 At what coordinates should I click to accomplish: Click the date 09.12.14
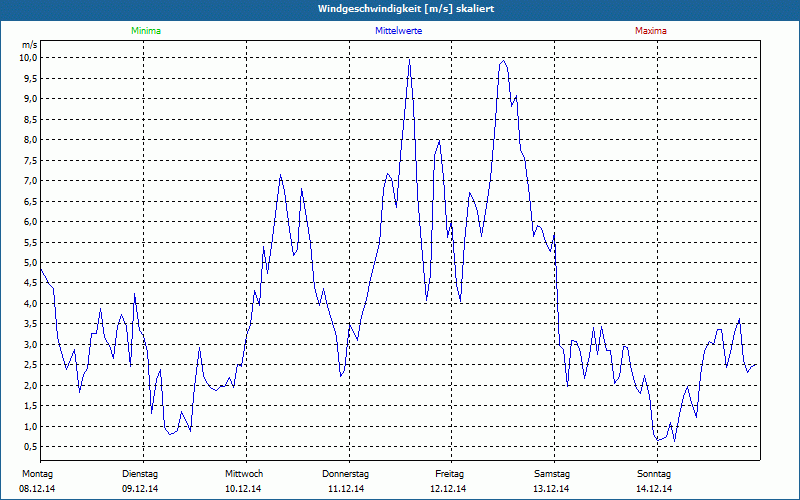point(140,489)
